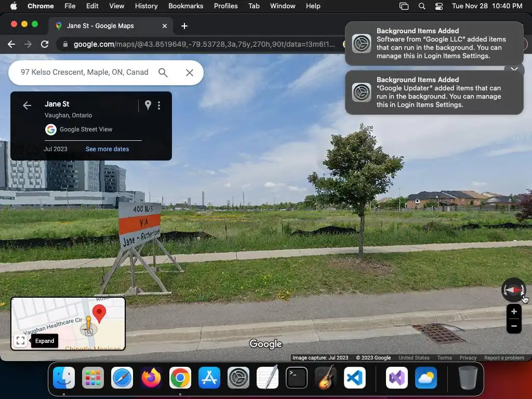Viewport: 532px width, 399px height.
Task: Launch Terminal from the Dock
Action: pyautogui.click(x=297, y=378)
